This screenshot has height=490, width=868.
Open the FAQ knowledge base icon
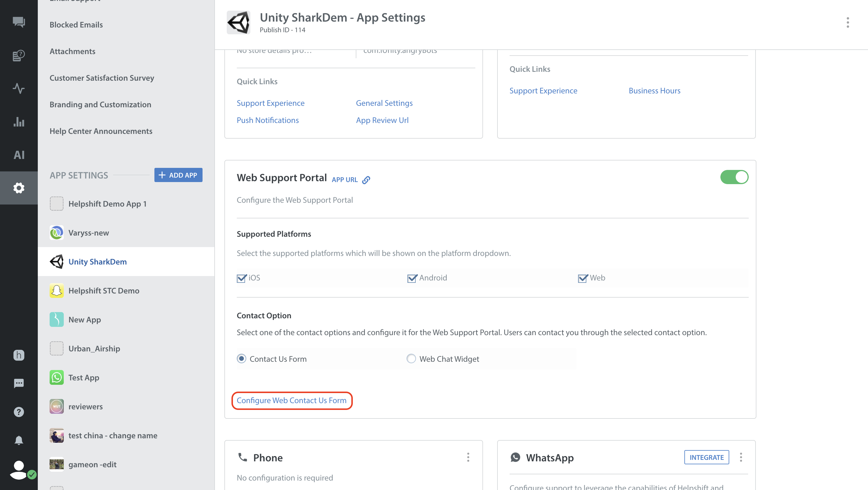click(19, 55)
